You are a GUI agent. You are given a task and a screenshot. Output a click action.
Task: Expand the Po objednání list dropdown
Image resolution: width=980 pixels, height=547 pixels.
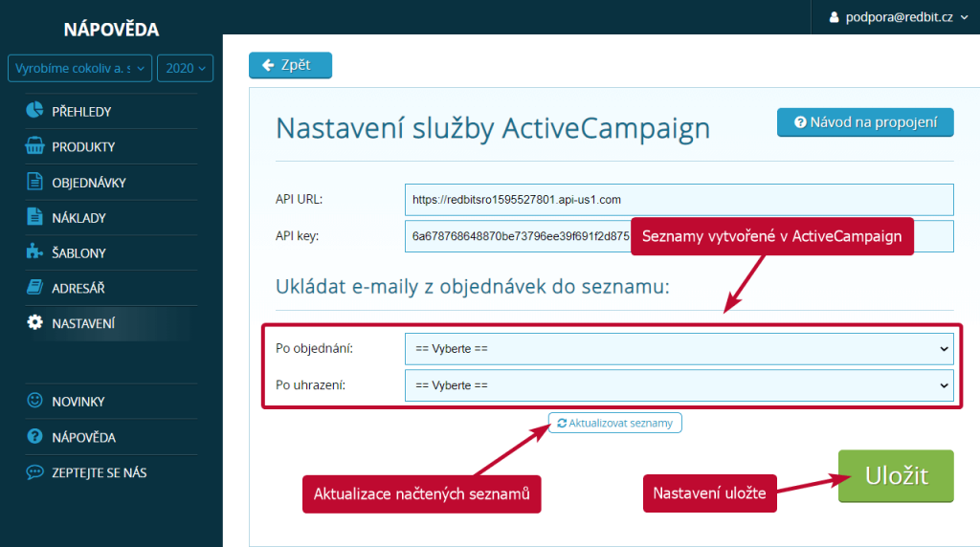(679, 348)
